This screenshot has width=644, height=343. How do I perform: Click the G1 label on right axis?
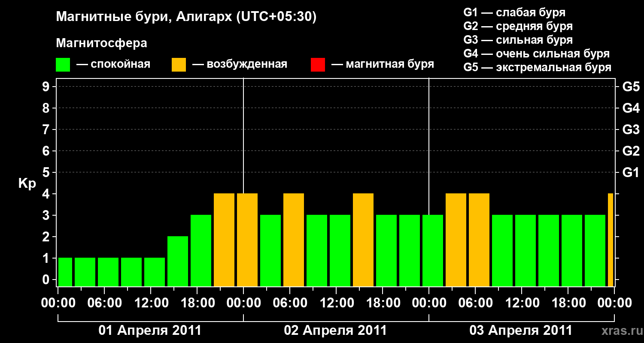[x=631, y=172]
